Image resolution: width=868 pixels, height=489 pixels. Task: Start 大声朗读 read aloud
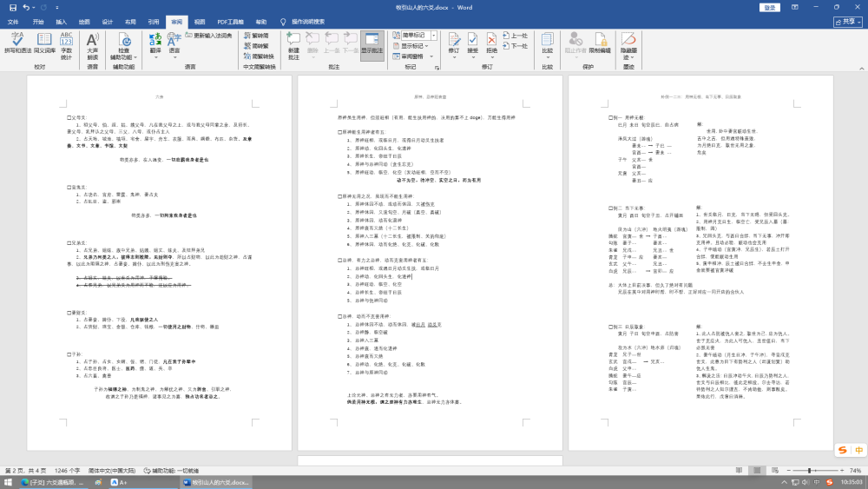click(x=93, y=45)
